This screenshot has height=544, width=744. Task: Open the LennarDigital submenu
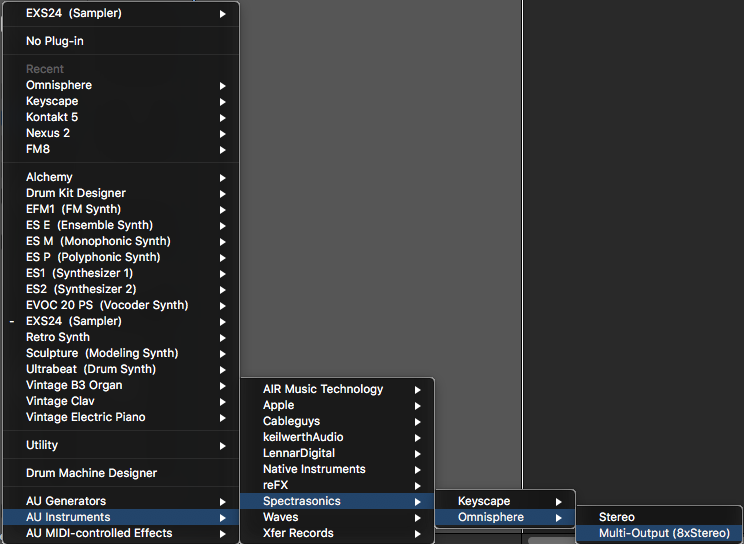(x=337, y=453)
